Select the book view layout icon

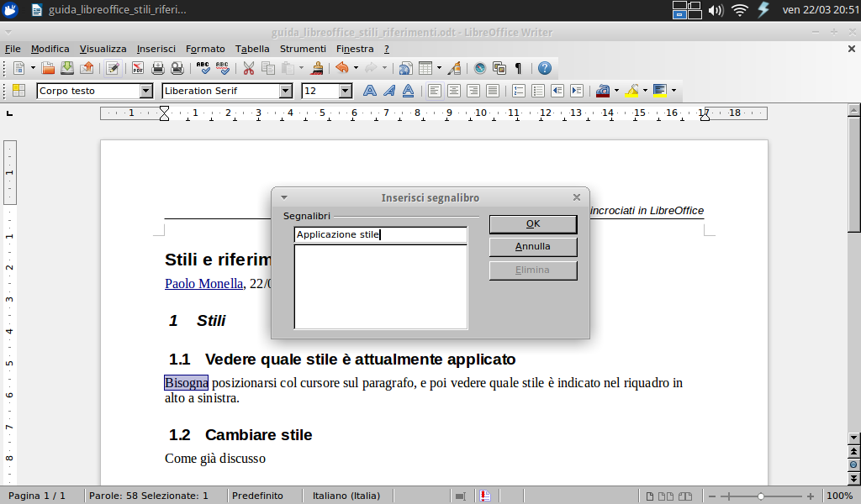pyautogui.click(x=685, y=496)
